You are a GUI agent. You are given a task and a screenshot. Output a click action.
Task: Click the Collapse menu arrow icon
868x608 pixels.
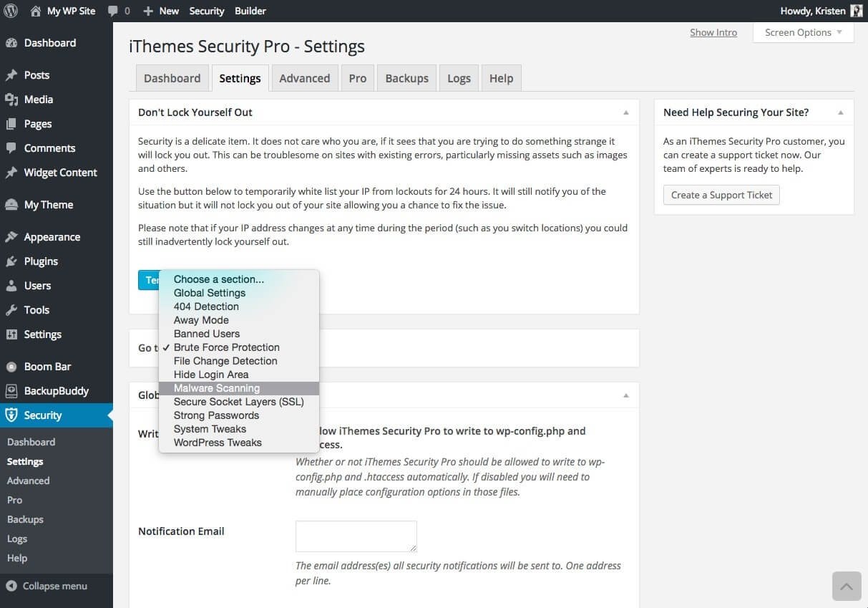point(11,586)
